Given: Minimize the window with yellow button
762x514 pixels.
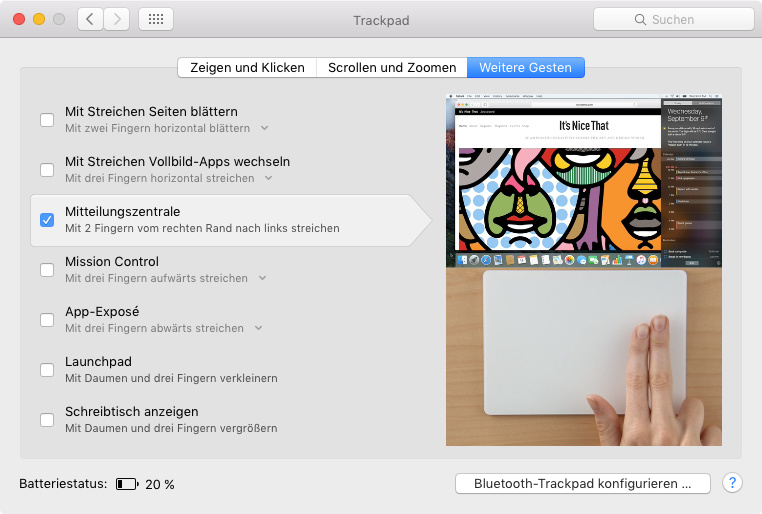Looking at the screenshot, I should pos(39,19).
